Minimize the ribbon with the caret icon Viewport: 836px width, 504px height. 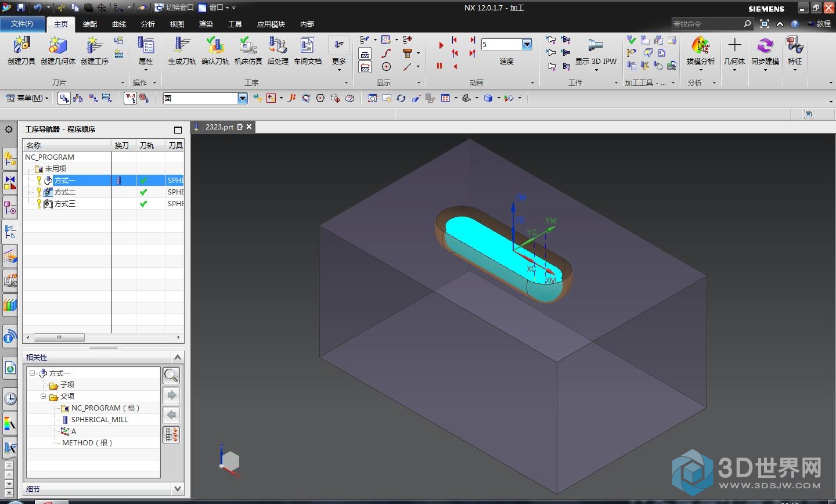click(780, 24)
